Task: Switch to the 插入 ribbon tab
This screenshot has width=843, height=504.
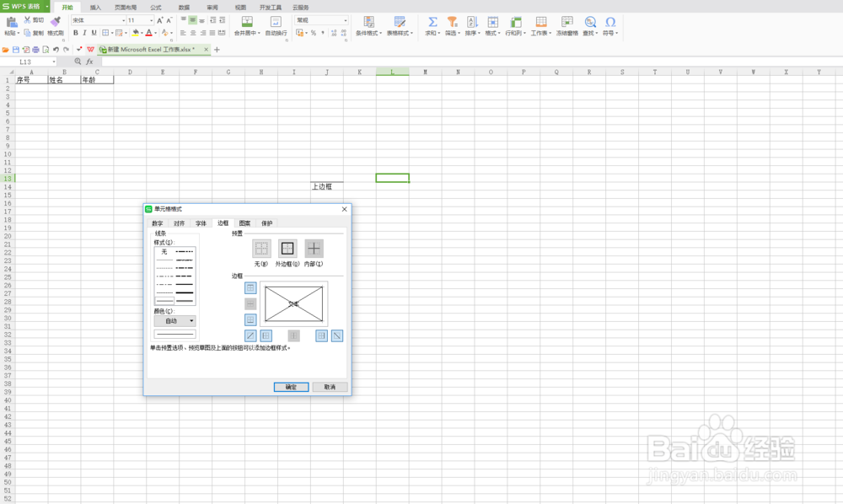Action: point(95,7)
